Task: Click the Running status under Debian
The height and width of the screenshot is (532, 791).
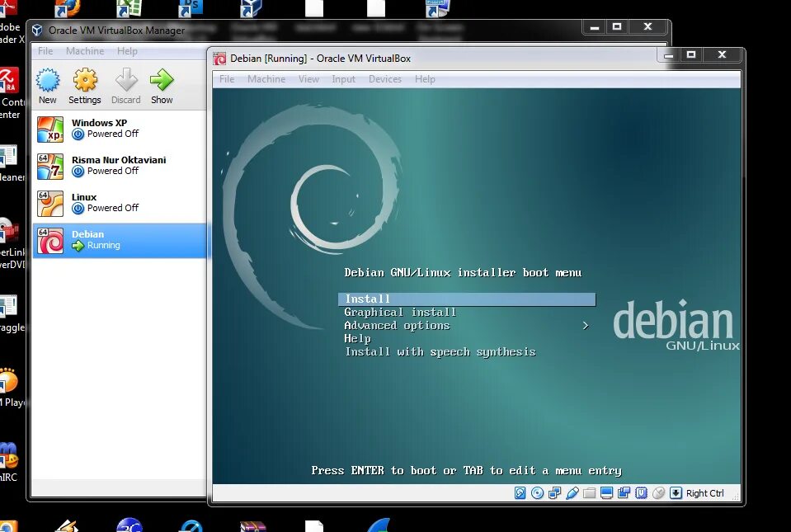Action: pyautogui.click(x=103, y=246)
